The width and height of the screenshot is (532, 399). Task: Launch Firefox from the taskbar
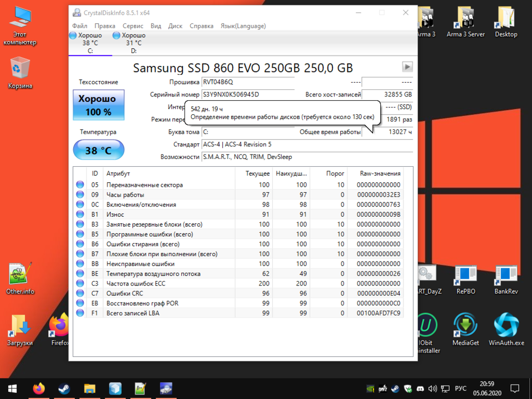coord(39,388)
